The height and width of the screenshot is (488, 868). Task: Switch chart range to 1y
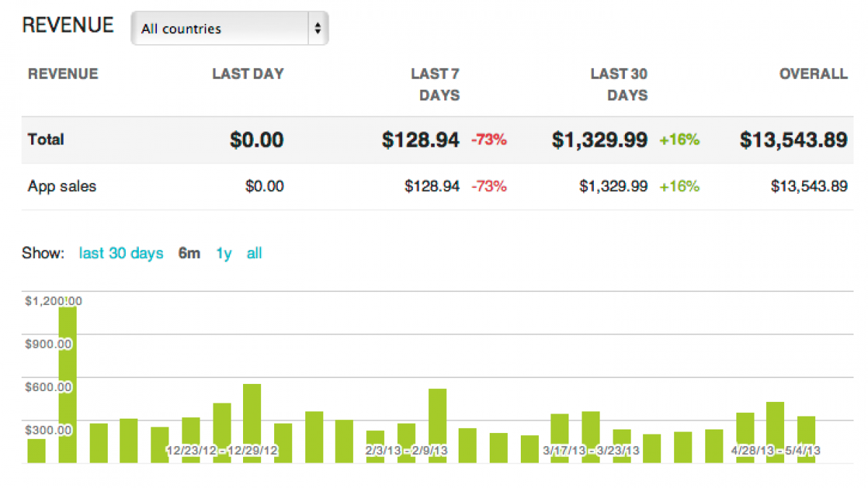click(x=224, y=254)
